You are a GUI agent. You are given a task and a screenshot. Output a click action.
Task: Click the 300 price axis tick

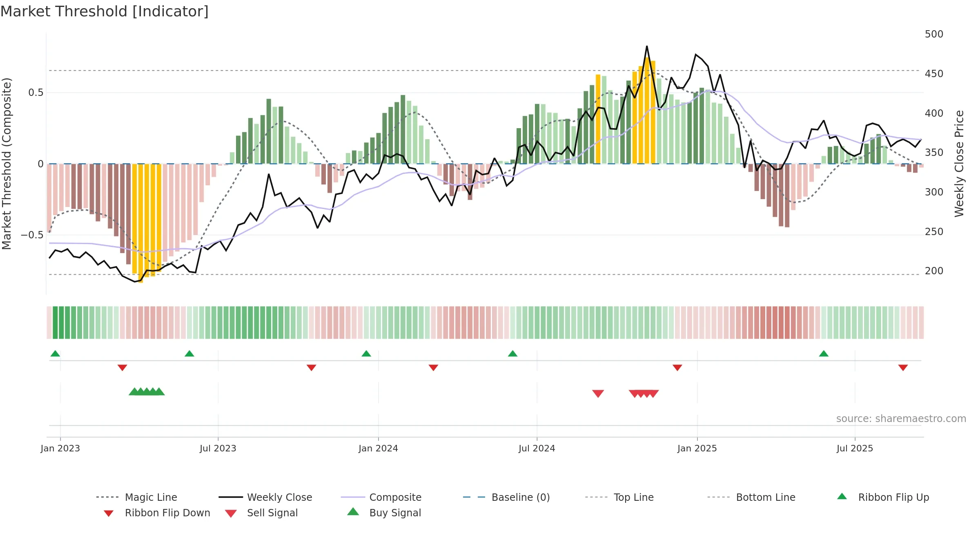point(934,192)
